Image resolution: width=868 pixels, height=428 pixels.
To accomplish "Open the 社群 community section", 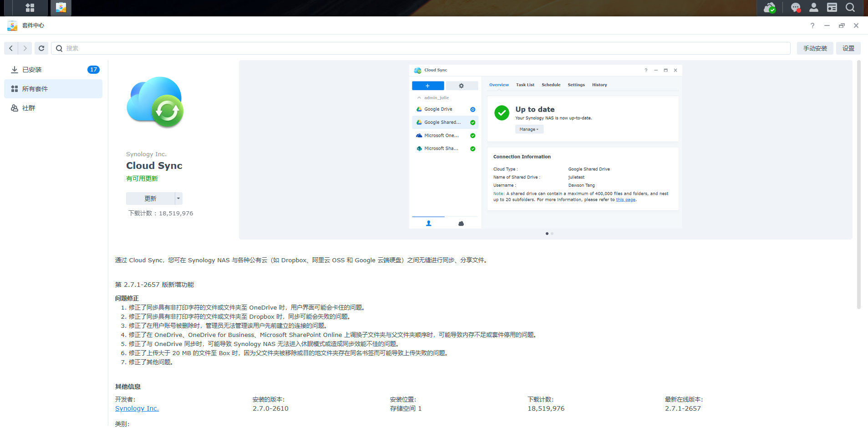I will coord(53,108).
